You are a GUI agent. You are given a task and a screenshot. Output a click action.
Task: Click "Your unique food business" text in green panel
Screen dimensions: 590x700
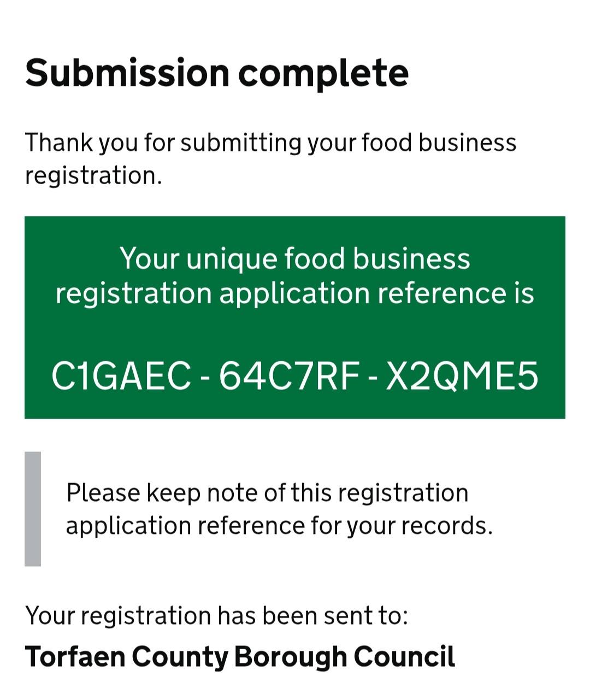click(294, 258)
